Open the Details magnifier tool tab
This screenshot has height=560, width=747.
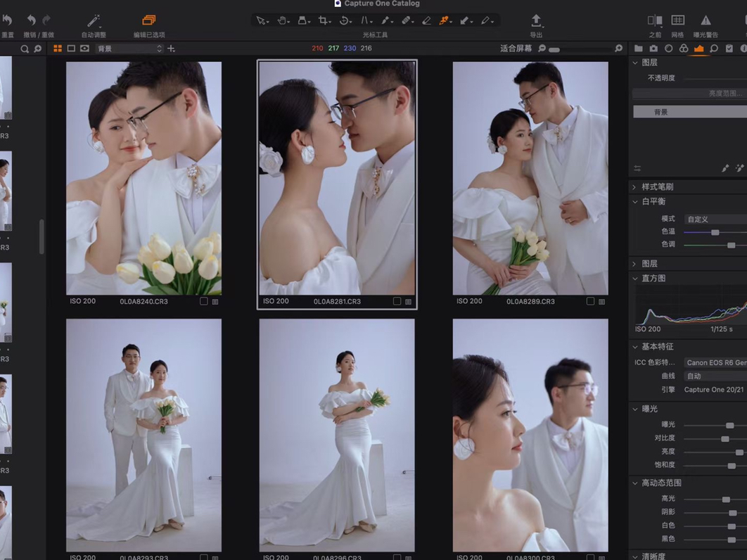(714, 48)
